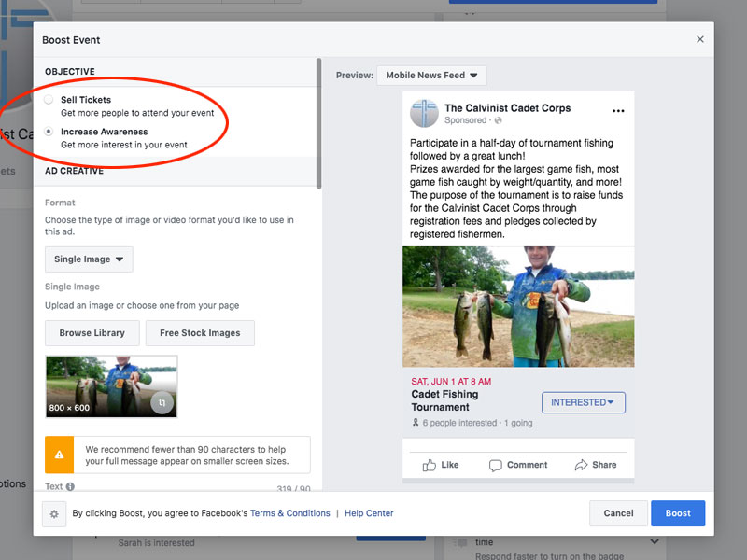Click the Sponsored label in the preview
The height and width of the screenshot is (560, 747).
tap(465, 120)
